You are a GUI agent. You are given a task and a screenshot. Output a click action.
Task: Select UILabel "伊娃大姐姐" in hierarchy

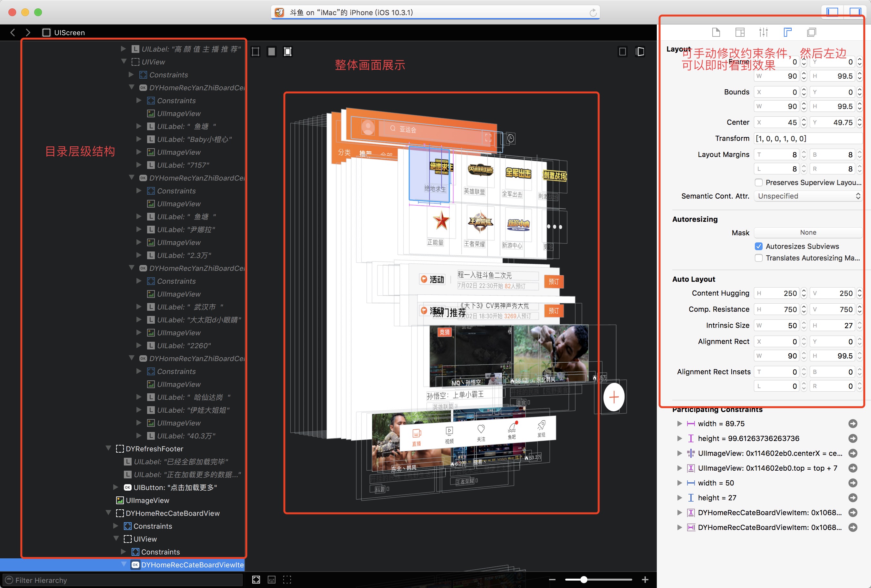[x=188, y=410]
